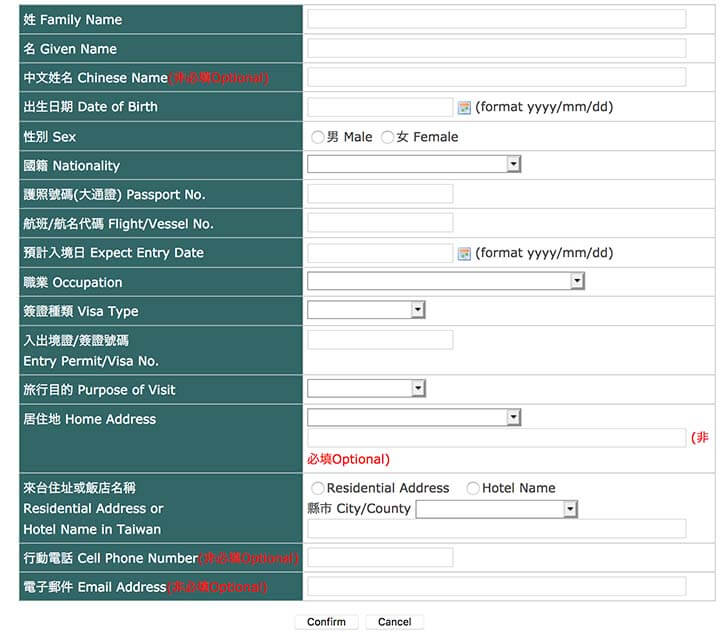Focus the Given Name input field
The width and height of the screenshot is (720, 632).
coord(497,48)
